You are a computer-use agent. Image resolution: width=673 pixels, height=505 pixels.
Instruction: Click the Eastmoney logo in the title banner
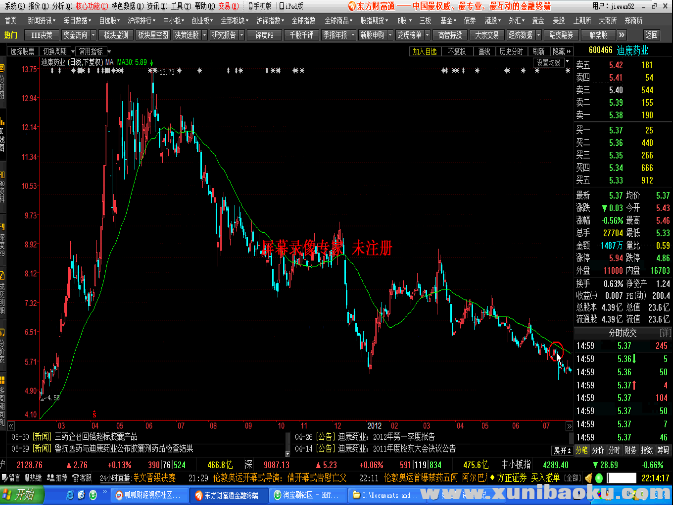pyautogui.click(x=352, y=5)
